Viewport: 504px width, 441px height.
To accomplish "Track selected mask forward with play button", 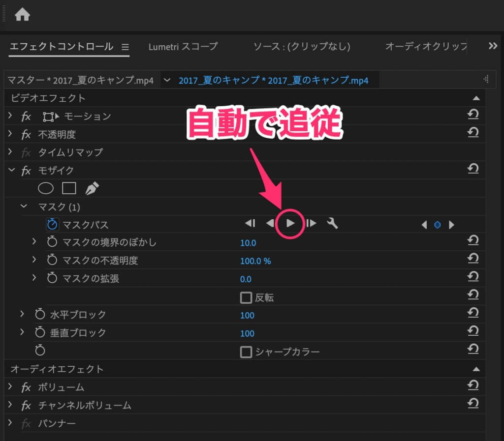I will 290,224.
